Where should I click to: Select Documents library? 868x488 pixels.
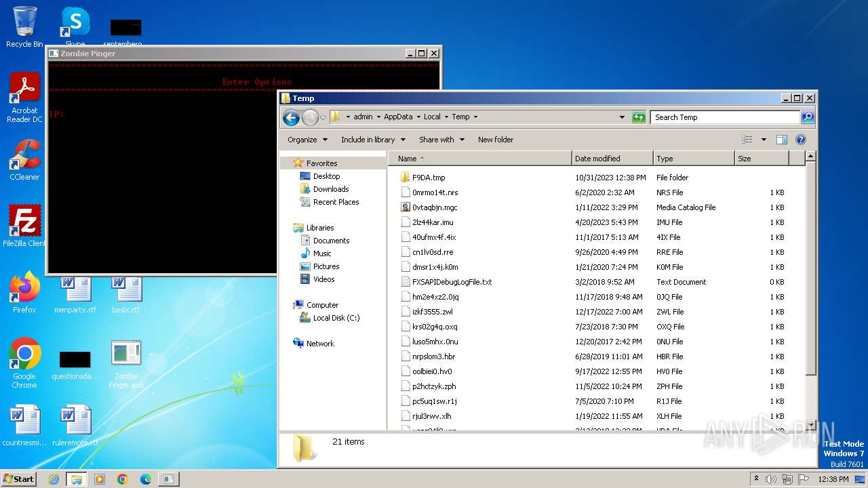(x=331, y=241)
